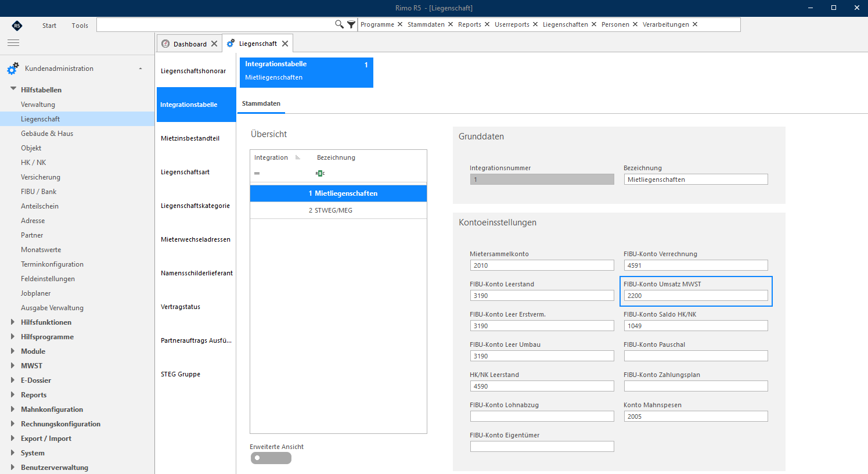Image resolution: width=868 pixels, height=474 pixels.
Task: Expand the Hilfsprogramme tree node
Action: (13, 336)
